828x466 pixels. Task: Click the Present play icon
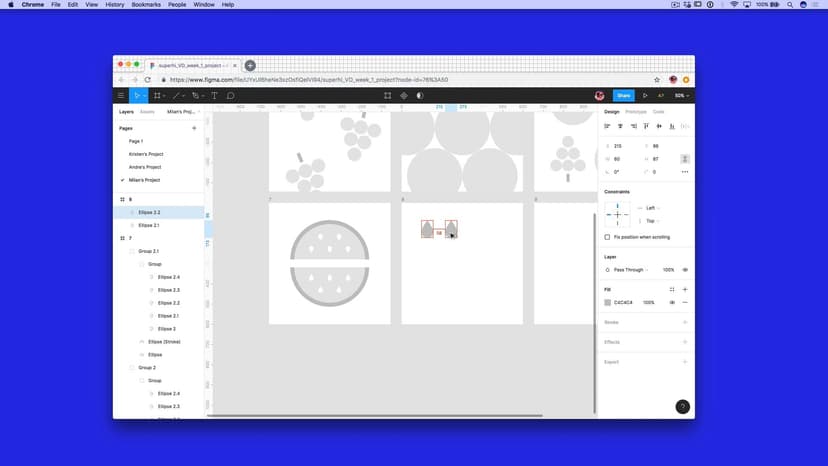(645, 96)
